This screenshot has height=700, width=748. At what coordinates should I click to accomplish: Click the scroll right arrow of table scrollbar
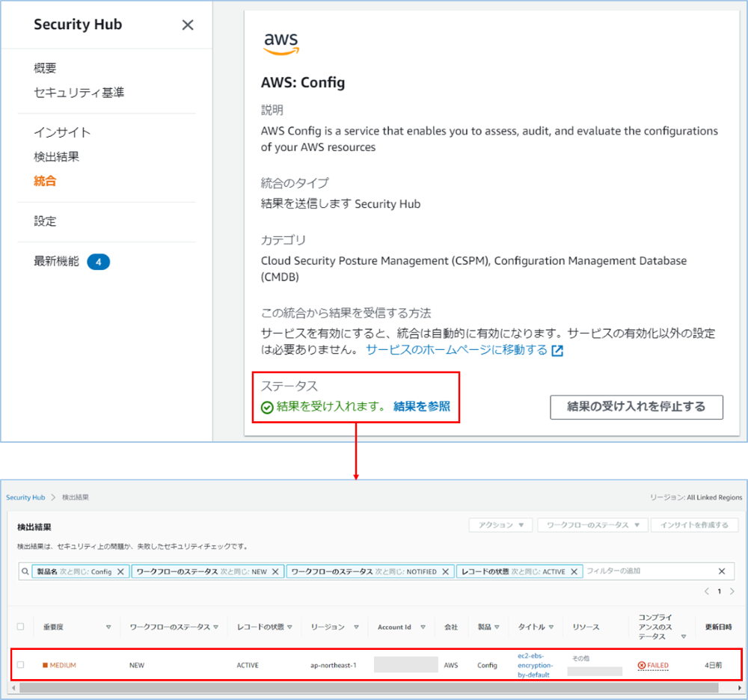coord(739,687)
